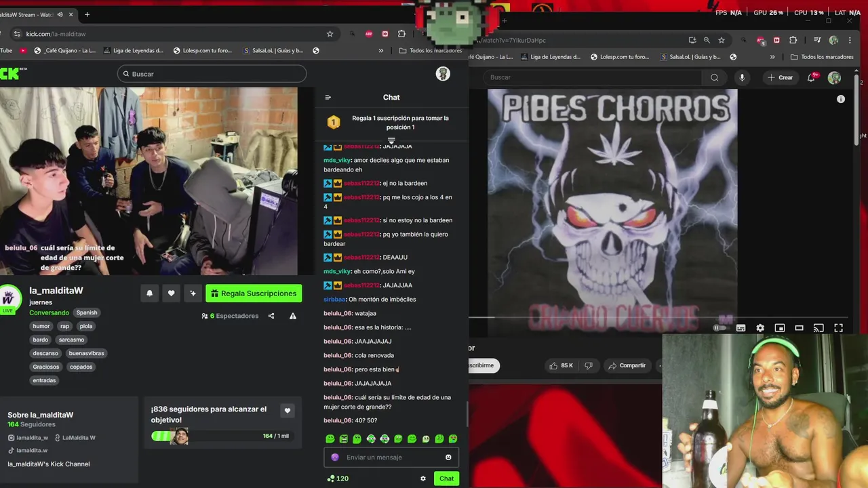This screenshot has height=488, width=868.
Task: Switch YouTube to theater mode
Action: point(799,328)
